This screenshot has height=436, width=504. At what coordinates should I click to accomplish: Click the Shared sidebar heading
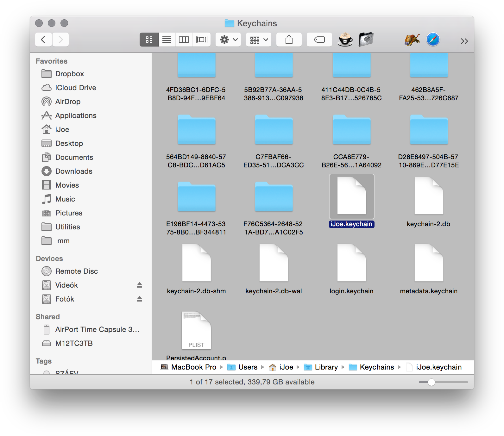click(48, 317)
